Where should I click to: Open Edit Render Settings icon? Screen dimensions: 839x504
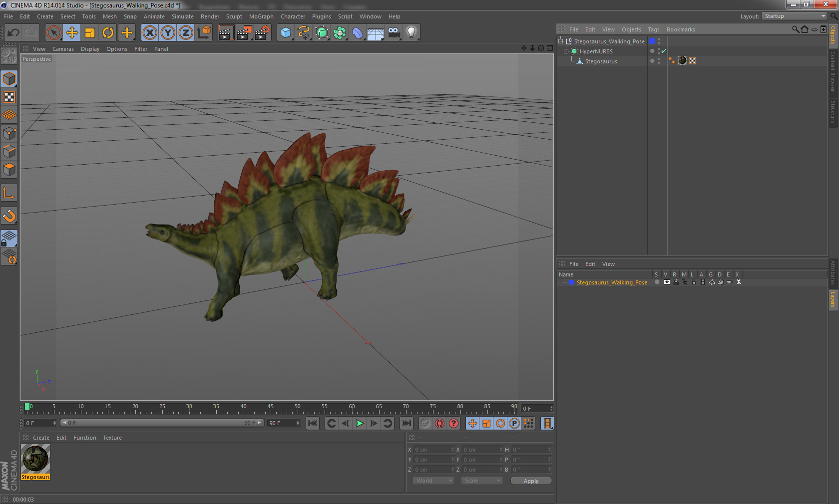click(262, 33)
